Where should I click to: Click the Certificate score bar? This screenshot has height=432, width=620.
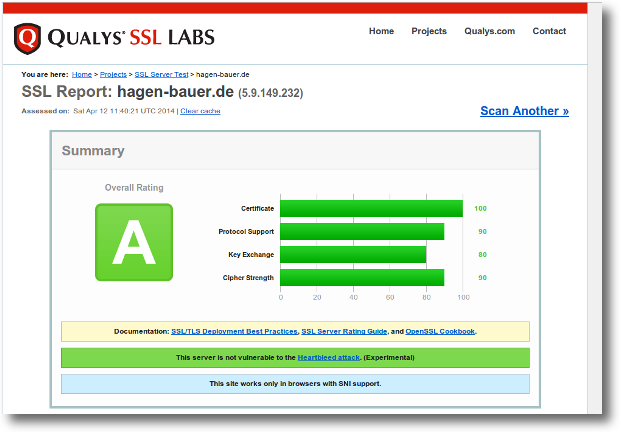371,209
